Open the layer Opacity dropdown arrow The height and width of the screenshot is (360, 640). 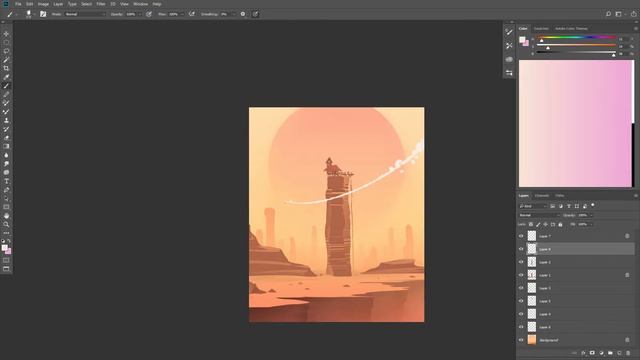pos(591,215)
